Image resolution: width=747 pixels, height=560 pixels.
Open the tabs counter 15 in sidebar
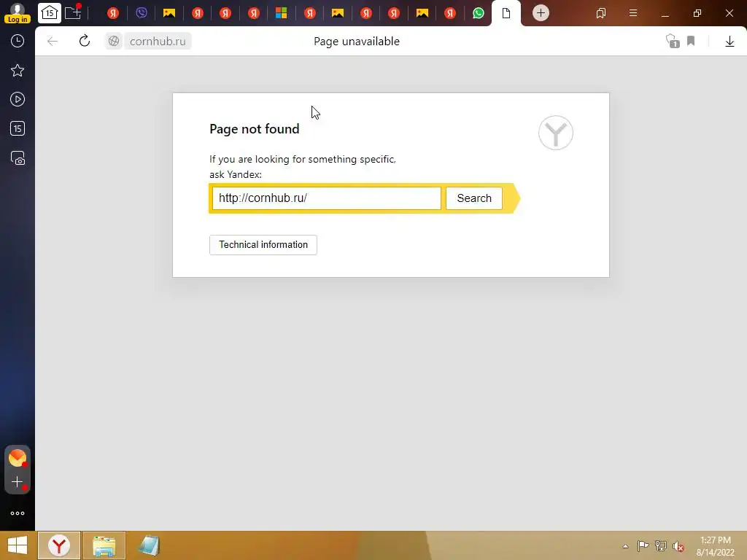coord(18,128)
